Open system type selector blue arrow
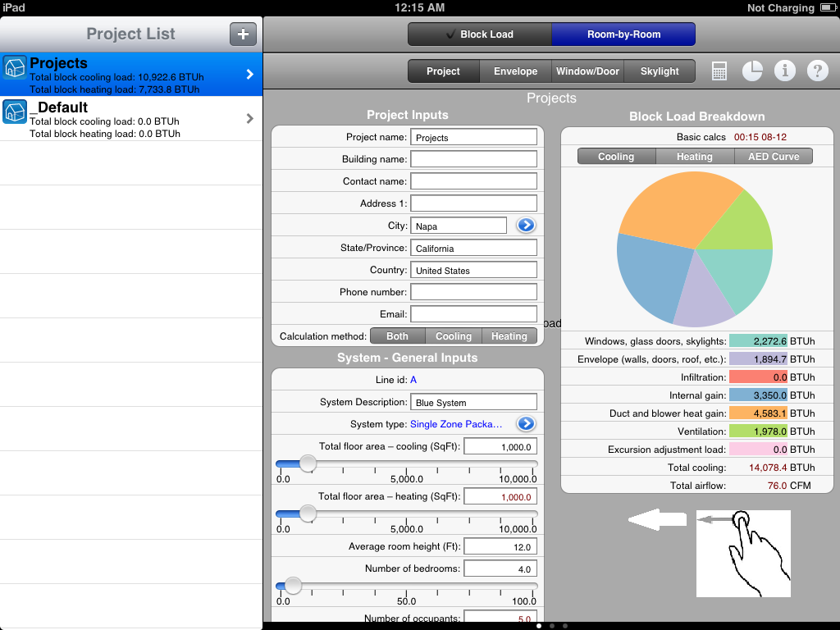The height and width of the screenshot is (630, 840). [x=526, y=424]
